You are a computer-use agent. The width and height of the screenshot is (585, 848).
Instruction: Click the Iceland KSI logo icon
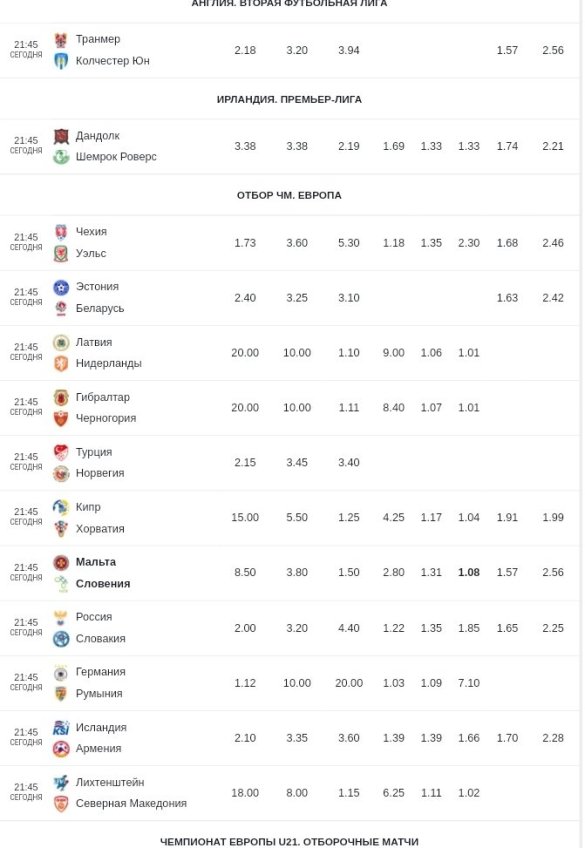pos(61,728)
